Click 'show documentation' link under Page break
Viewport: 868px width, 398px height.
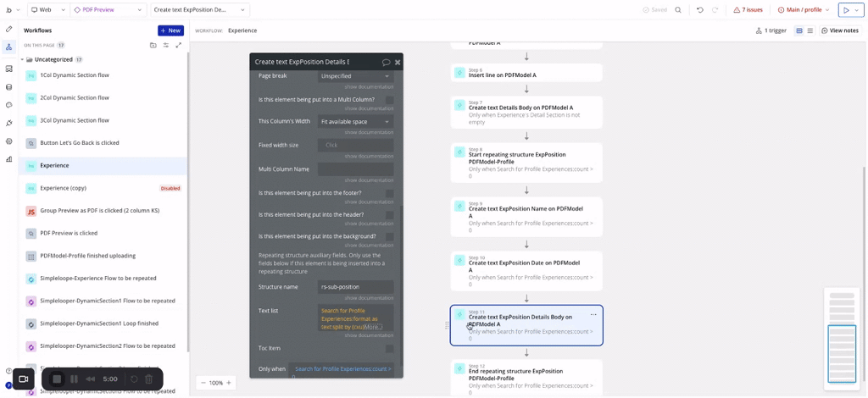coord(370,86)
